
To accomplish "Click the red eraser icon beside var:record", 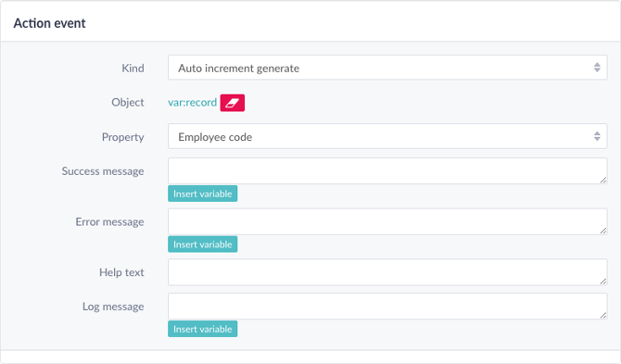I will [232, 103].
